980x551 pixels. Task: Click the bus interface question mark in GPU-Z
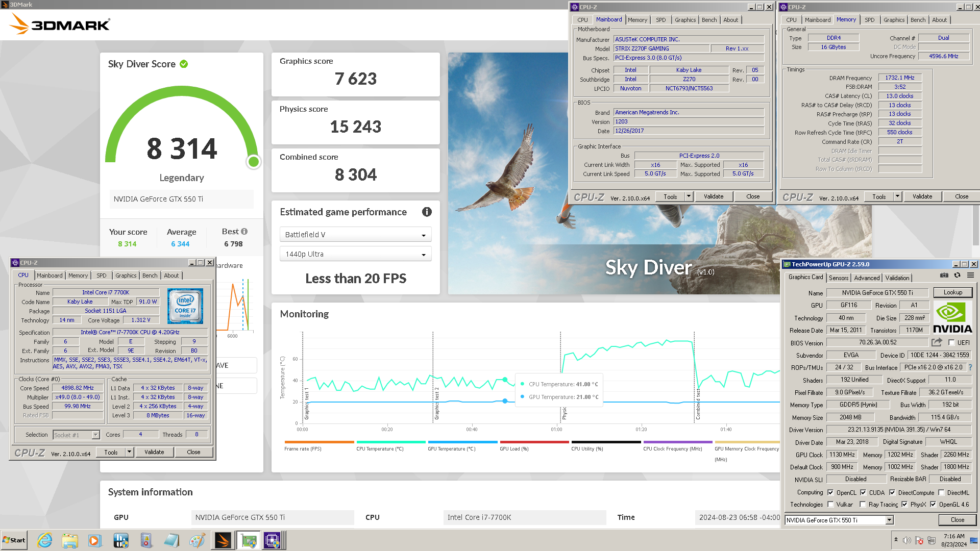point(970,367)
